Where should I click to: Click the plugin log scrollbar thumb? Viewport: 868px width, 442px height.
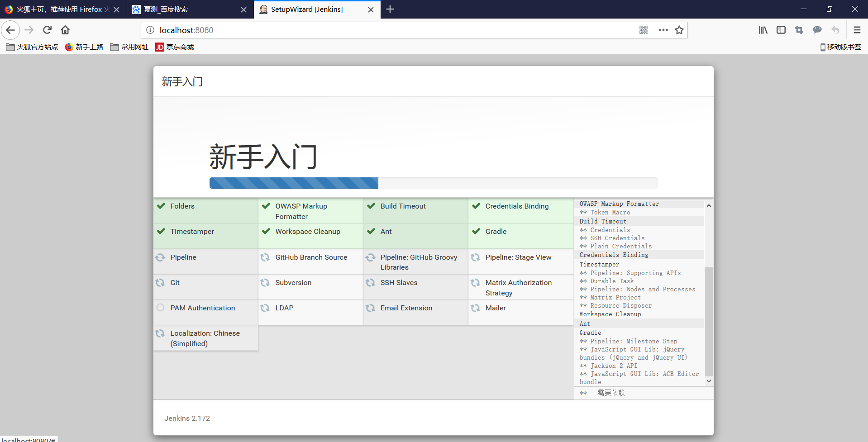[709, 322]
